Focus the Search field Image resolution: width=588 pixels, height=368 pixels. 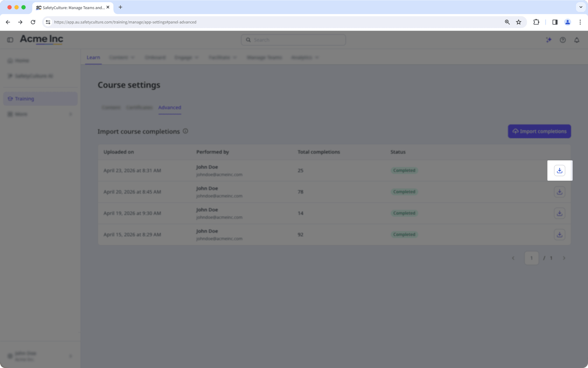293,40
